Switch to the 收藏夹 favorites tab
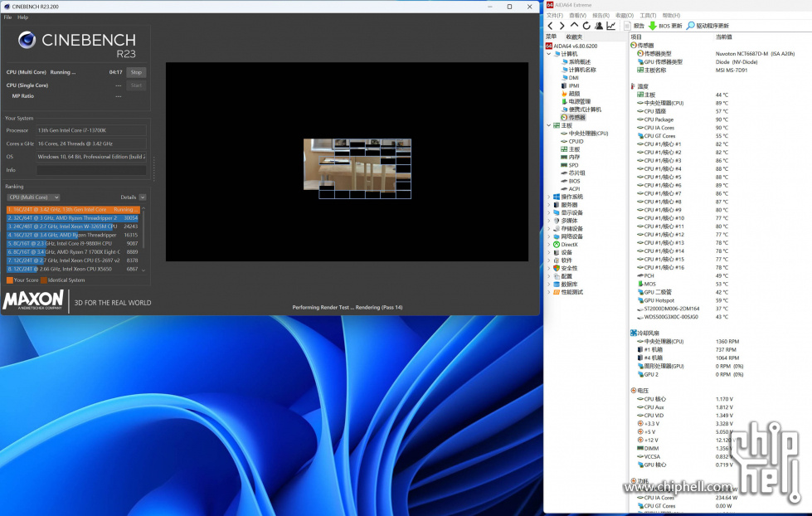The image size is (812, 516). point(574,37)
